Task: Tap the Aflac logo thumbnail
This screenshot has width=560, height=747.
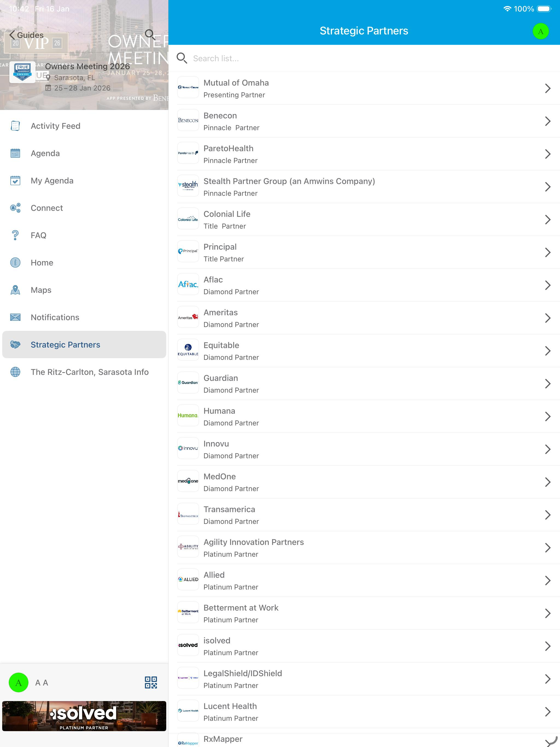Action: pyautogui.click(x=188, y=284)
